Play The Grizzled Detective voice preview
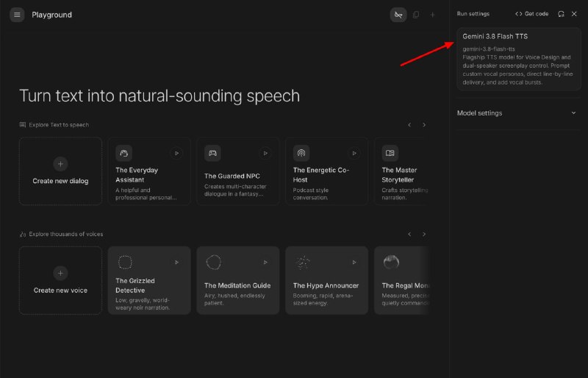 tap(176, 263)
